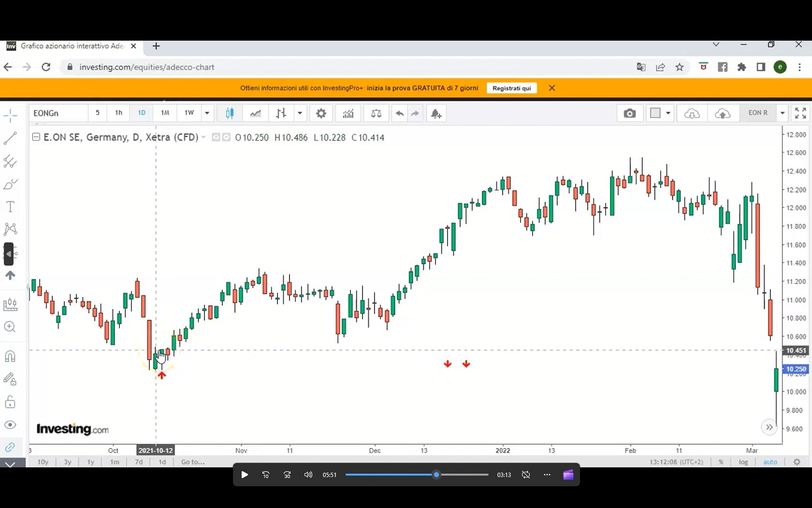Open axis settings gear at bottom right

point(797,462)
